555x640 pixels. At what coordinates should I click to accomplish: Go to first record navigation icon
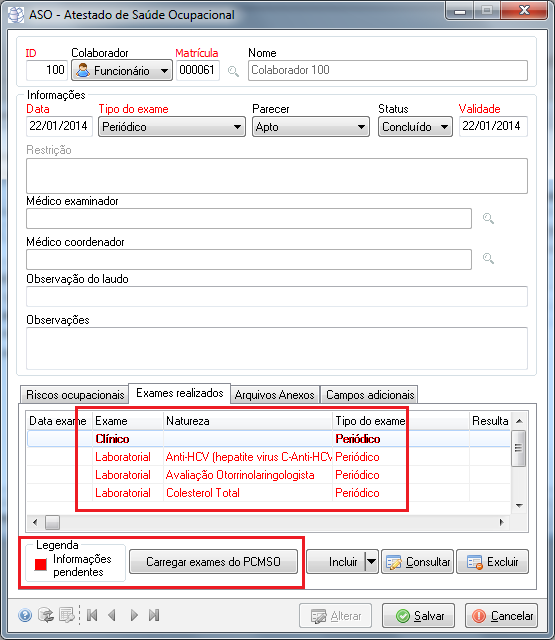click(x=92, y=615)
